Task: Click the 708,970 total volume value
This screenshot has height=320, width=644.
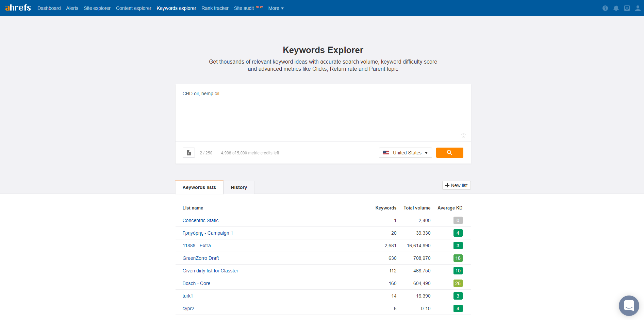Action: click(x=422, y=258)
